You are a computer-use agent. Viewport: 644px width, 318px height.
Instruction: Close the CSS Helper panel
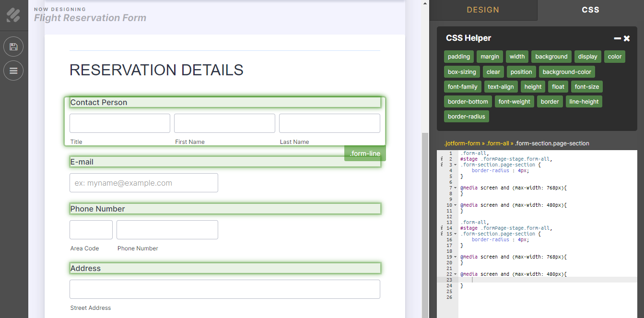click(x=627, y=38)
